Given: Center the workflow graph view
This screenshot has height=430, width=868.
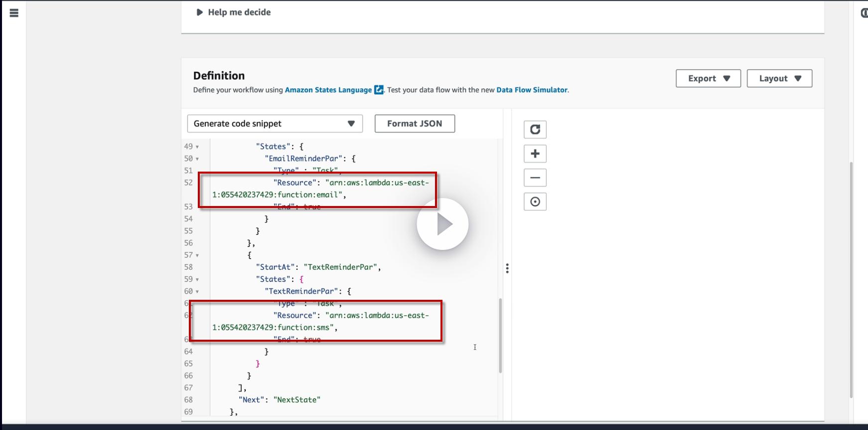Looking at the screenshot, I should point(535,202).
